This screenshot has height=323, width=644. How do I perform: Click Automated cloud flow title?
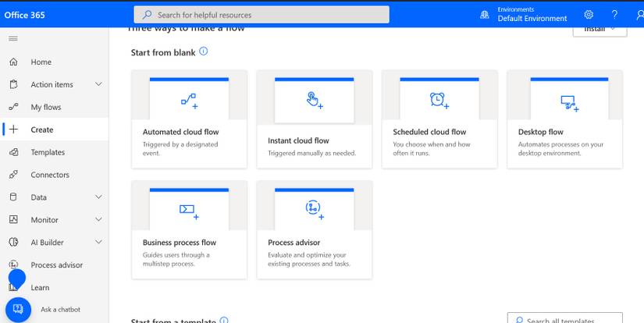coord(181,132)
